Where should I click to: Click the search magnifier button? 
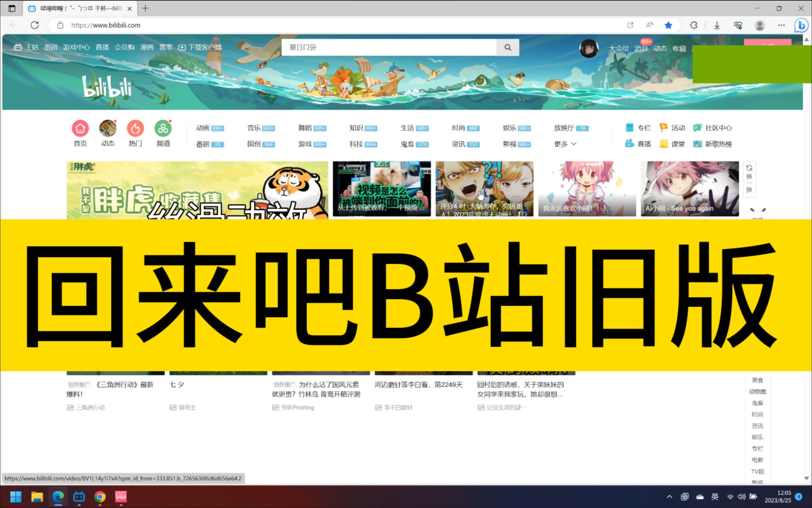(x=508, y=47)
